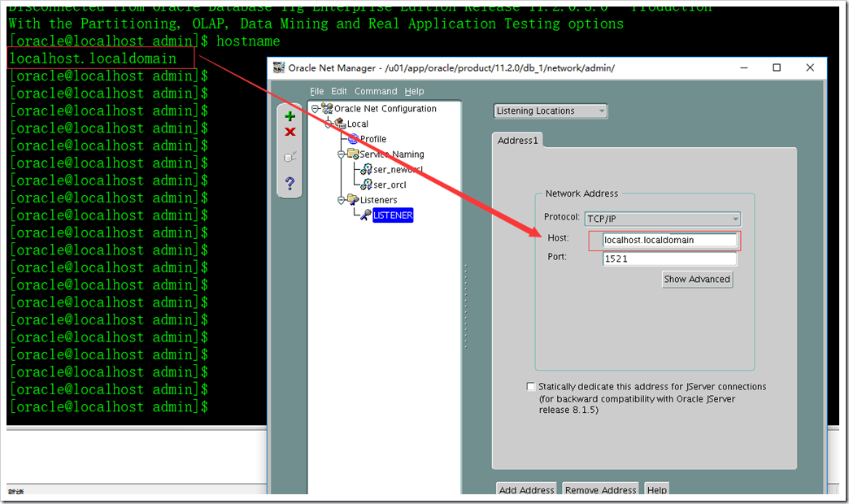849x504 pixels.
Task: Collapse the Service Naming tree node
Action: tap(341, 154)
